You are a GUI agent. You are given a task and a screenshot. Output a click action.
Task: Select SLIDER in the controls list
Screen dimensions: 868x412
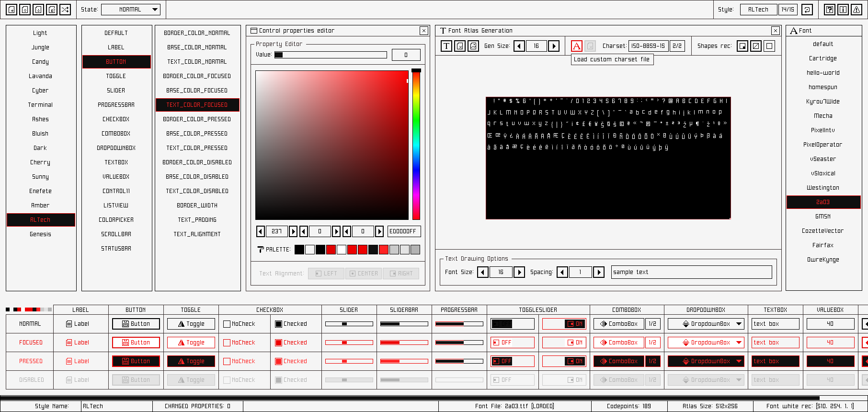click(x=116, y=91)
